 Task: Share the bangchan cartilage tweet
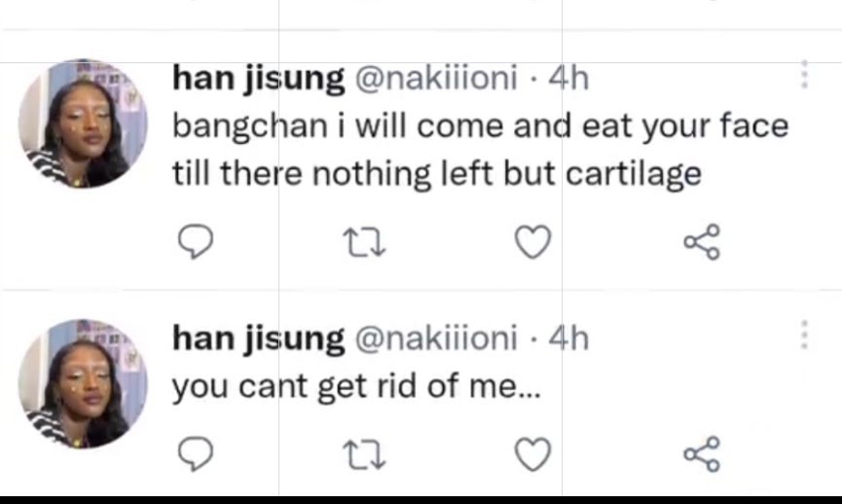701,242
